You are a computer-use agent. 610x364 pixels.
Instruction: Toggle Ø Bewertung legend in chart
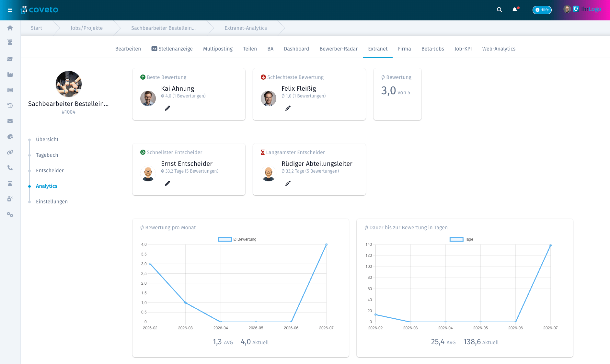coord(237,239)
